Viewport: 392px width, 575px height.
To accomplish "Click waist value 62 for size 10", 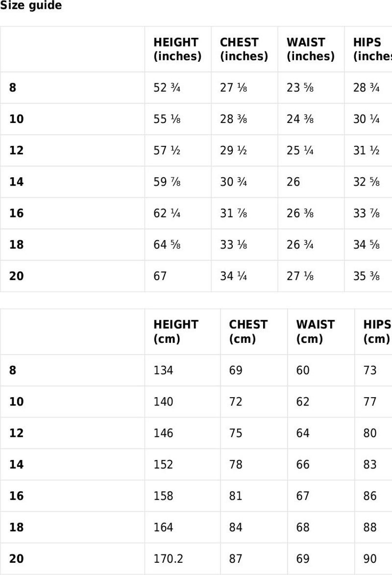I will click(303, 402).
